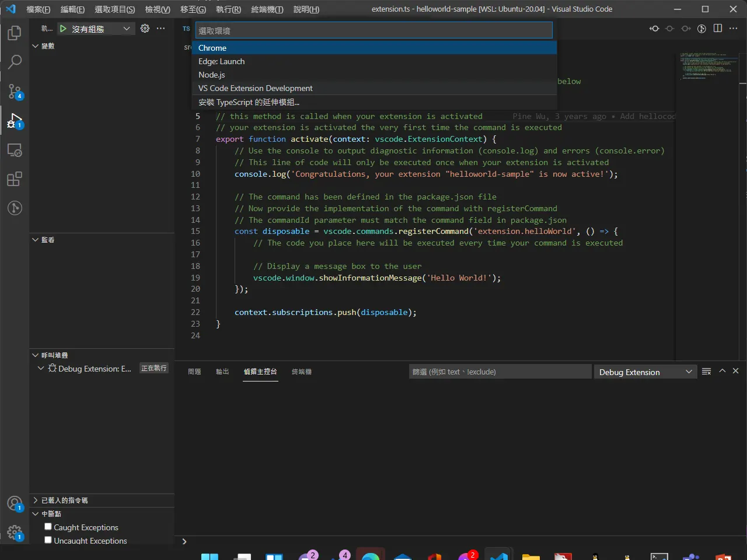This screenshot has width=747, height=560.
Task: Enable Caught Exceptions breakpoint checkbox
Action: pos(48,527)
